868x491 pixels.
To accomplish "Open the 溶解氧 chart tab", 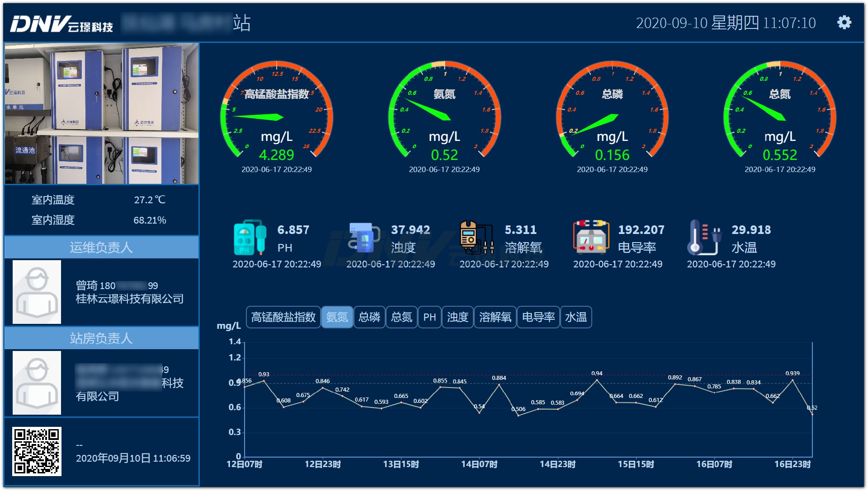I will point(495,317).
